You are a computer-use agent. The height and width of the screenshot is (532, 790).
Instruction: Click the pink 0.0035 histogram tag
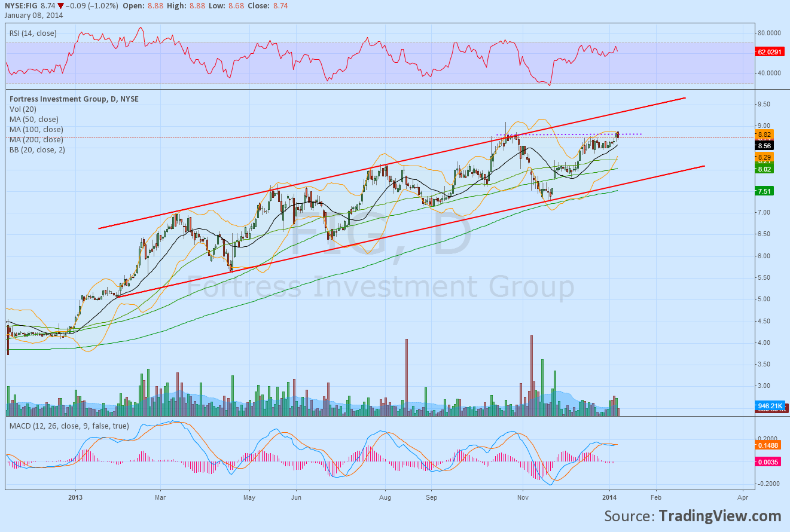tap(768, 461)
